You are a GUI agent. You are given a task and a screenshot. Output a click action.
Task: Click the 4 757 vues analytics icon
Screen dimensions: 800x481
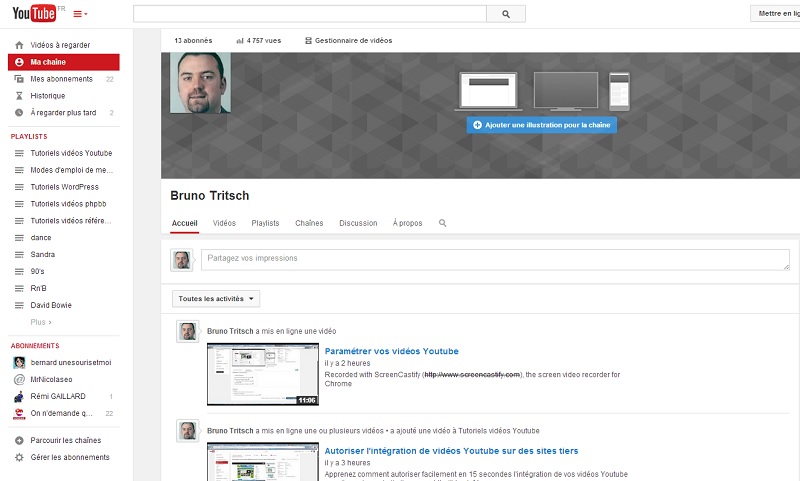point(240,41)
